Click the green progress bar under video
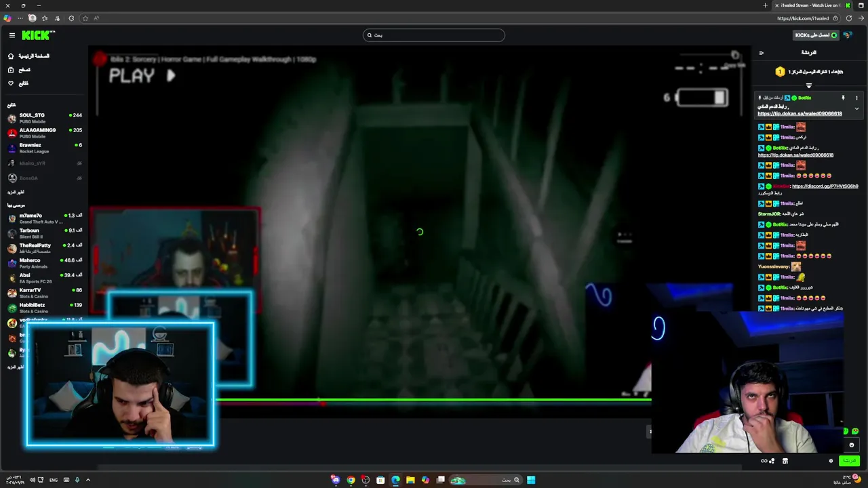This screenshot has width=868, height=488. pos(434,400)
